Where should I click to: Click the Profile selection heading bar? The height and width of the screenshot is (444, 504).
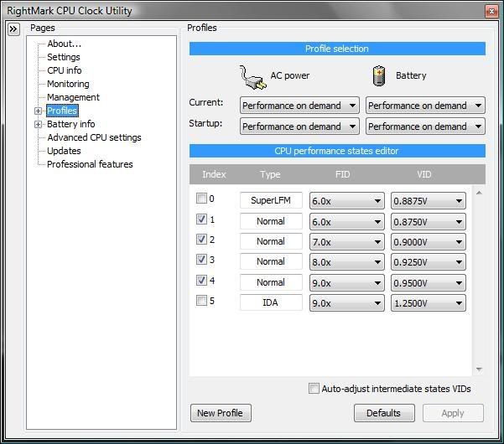point(337,49)
